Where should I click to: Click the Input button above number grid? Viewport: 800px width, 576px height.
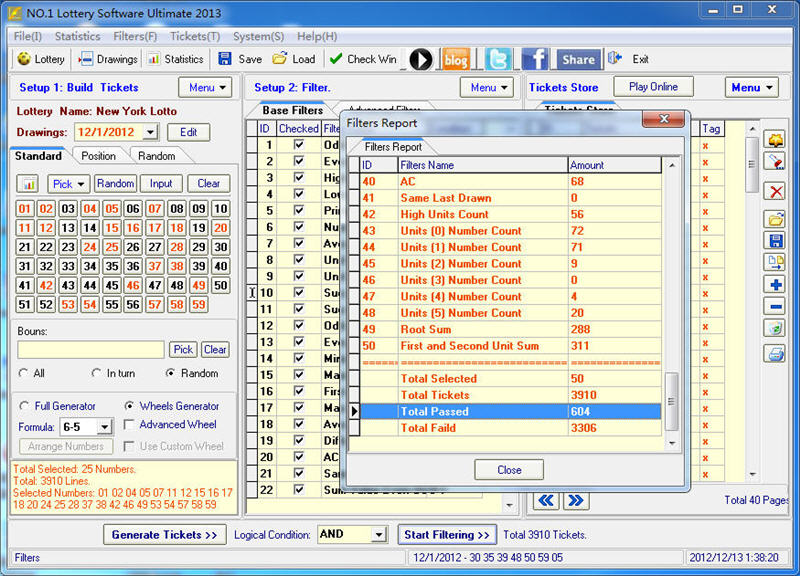161,184
